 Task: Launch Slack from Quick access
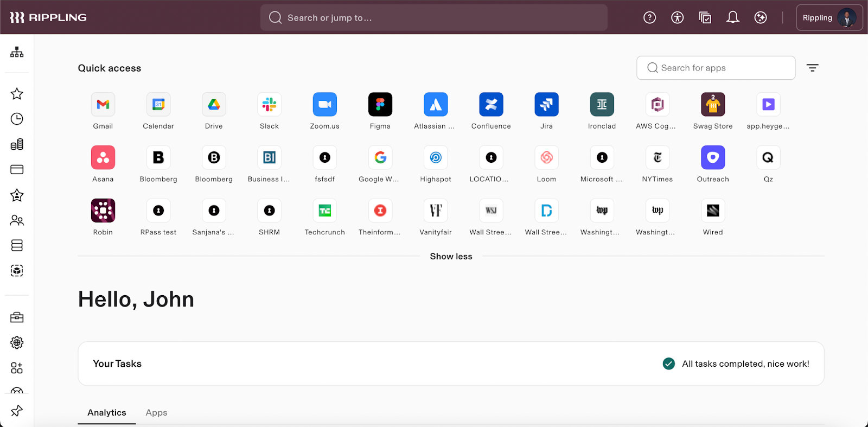coord(269,105)
